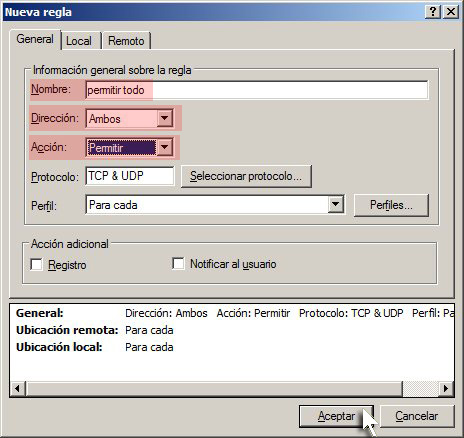Screen dimensions: 464x438
Task: Click the left scroll arrow in summary panel
Action: [x=17, y=388]
